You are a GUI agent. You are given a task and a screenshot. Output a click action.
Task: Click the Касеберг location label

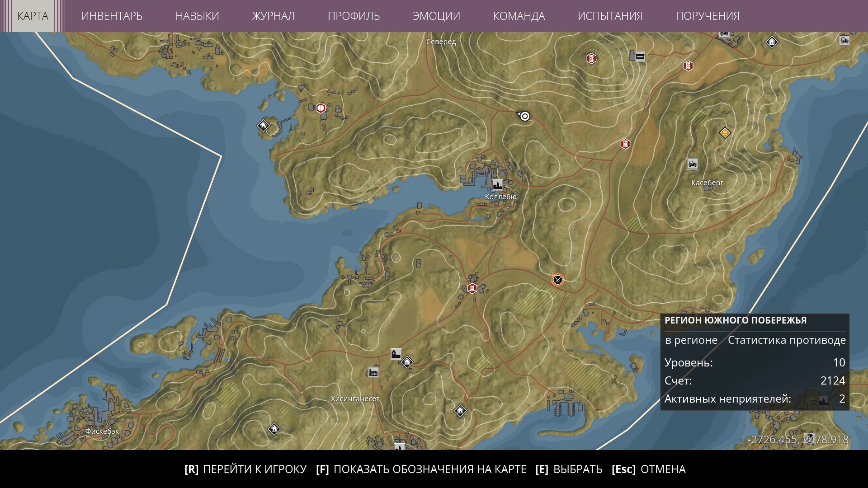click(708, 183)
